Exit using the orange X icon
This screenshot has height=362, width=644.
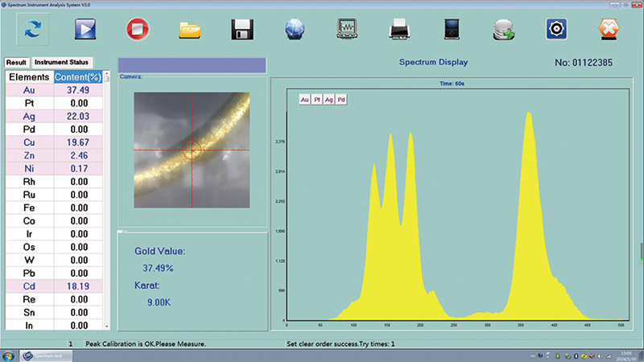click(x=609, y=29)
